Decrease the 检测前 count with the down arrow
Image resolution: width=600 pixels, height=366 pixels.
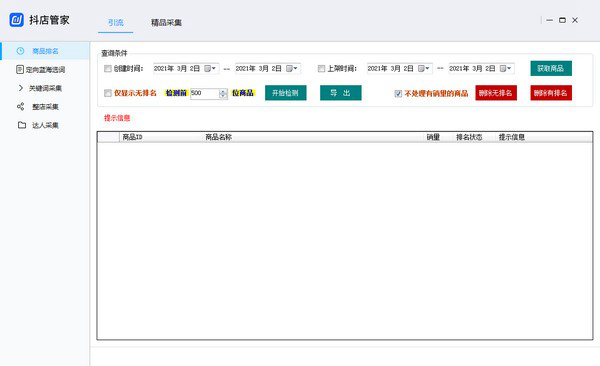223,96
